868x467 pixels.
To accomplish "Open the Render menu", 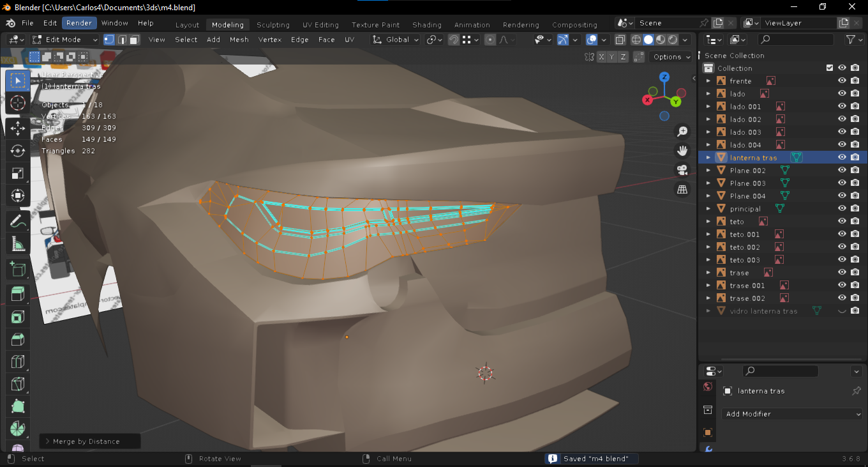I will click(79, 23).
